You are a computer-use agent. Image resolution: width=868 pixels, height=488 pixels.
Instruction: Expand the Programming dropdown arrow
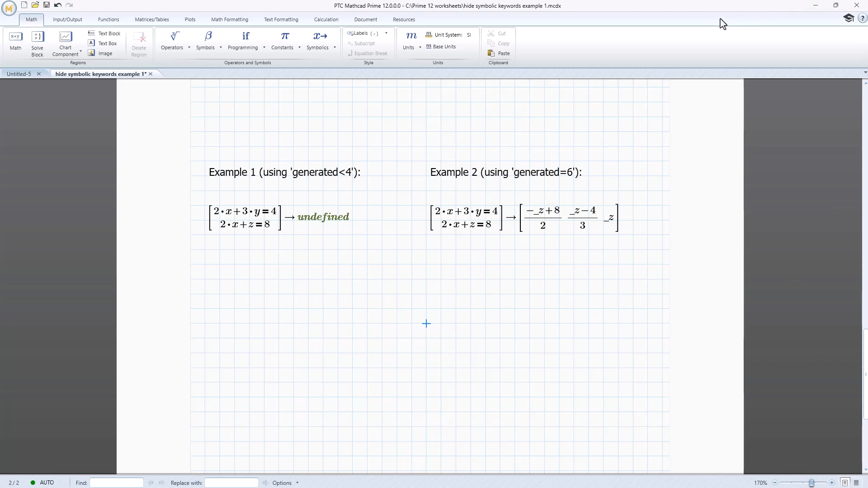click(x=264, y=47)
